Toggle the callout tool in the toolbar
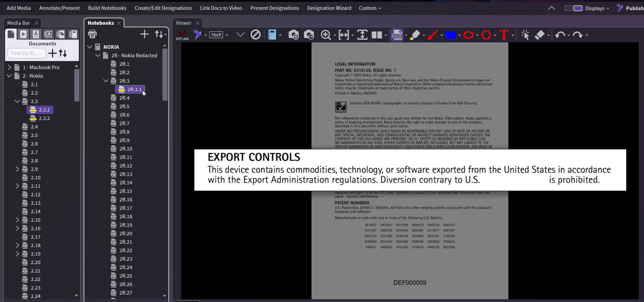Screen dimensions: 644x302 tap(396, 35)
